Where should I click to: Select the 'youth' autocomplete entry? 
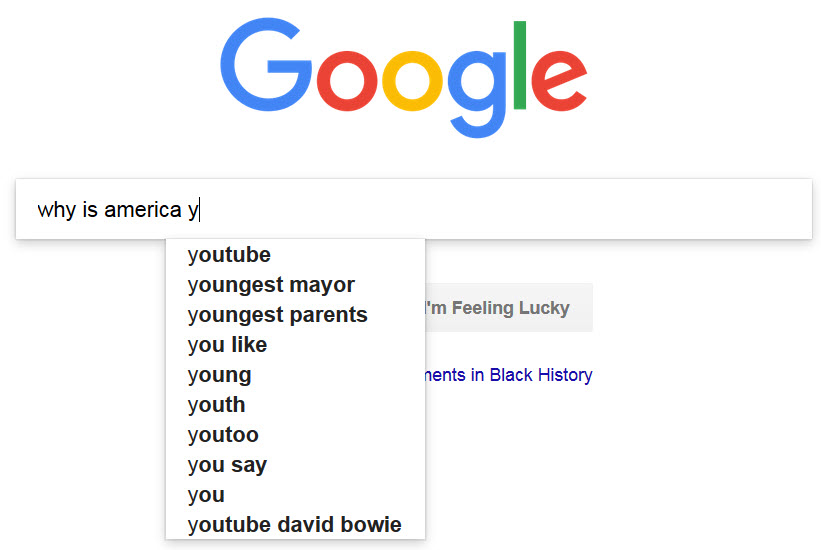295,404
